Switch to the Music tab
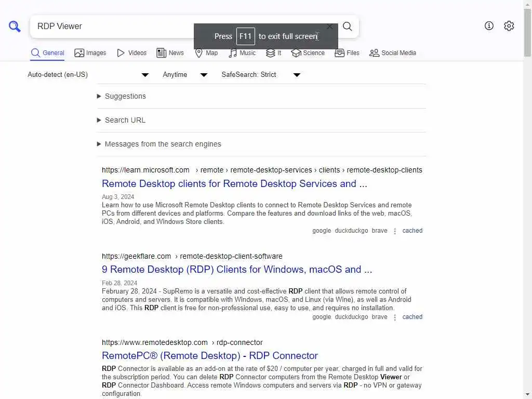The image size is (532, 399). [x=242, y=53]
